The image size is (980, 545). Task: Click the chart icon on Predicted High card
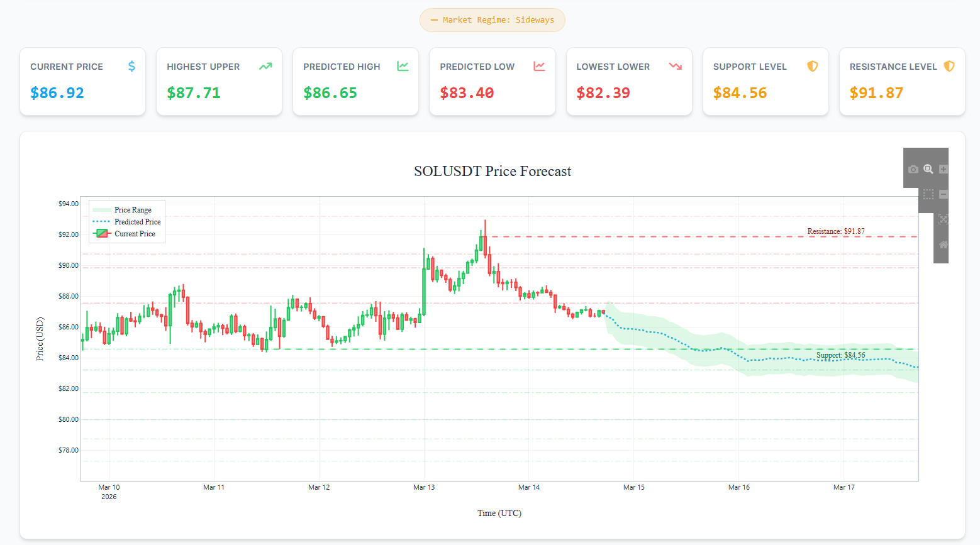pos(403,65)
